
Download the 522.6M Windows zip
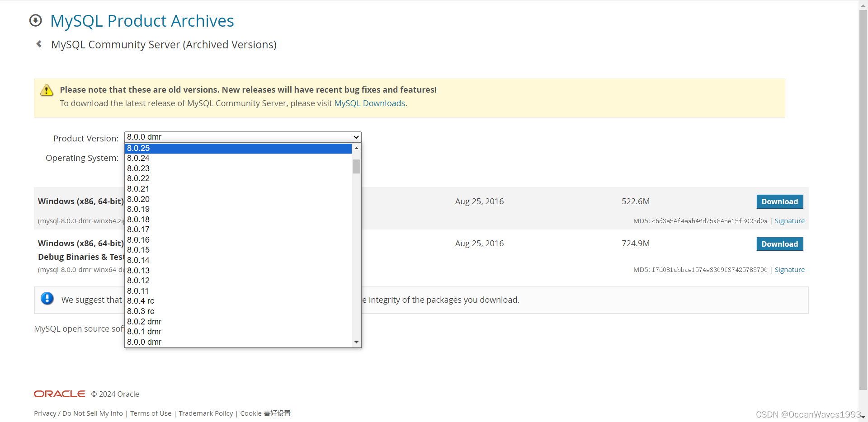pyautogui.click(x=780, y=202)
